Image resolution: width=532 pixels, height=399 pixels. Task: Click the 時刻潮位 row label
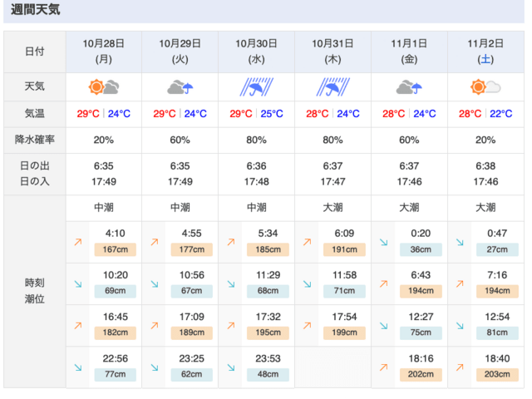point(35,290)
